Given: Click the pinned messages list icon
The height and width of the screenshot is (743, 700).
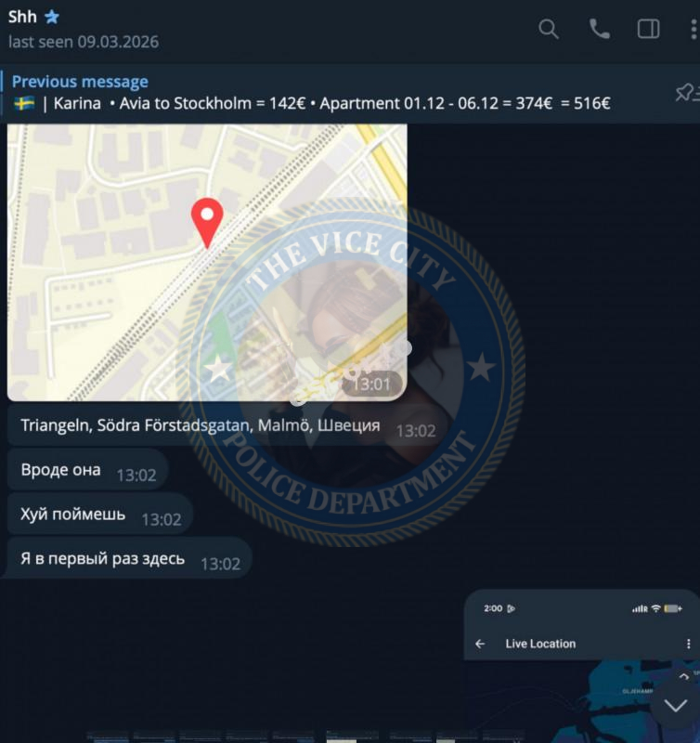Looking at the screenshot, I should [x=686, y=93].
